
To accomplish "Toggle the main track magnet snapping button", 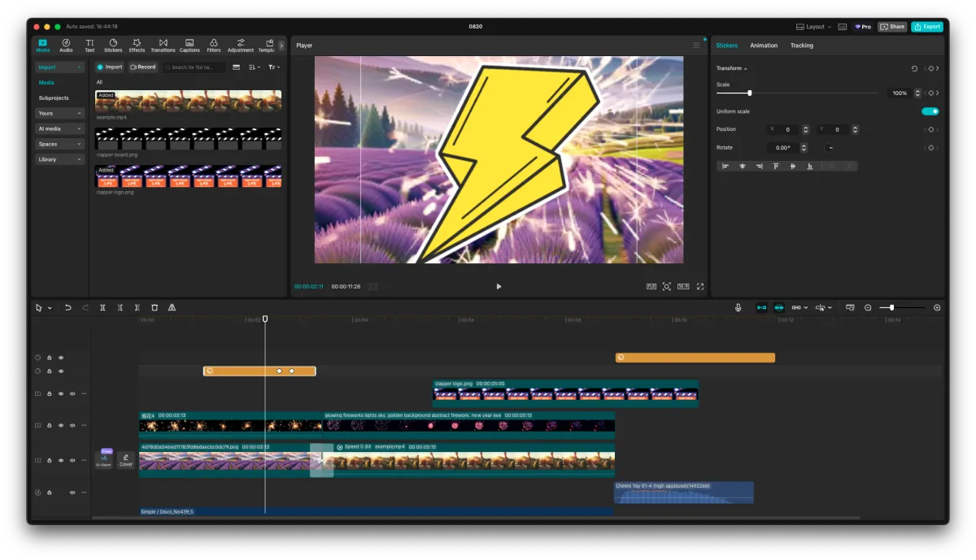I will (761, 308).
